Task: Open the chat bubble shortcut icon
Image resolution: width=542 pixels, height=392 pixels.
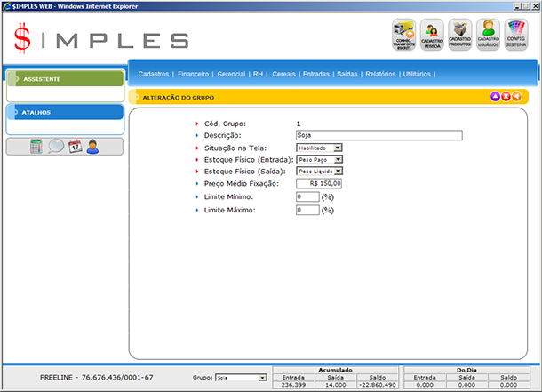Action: coord(56,147)
